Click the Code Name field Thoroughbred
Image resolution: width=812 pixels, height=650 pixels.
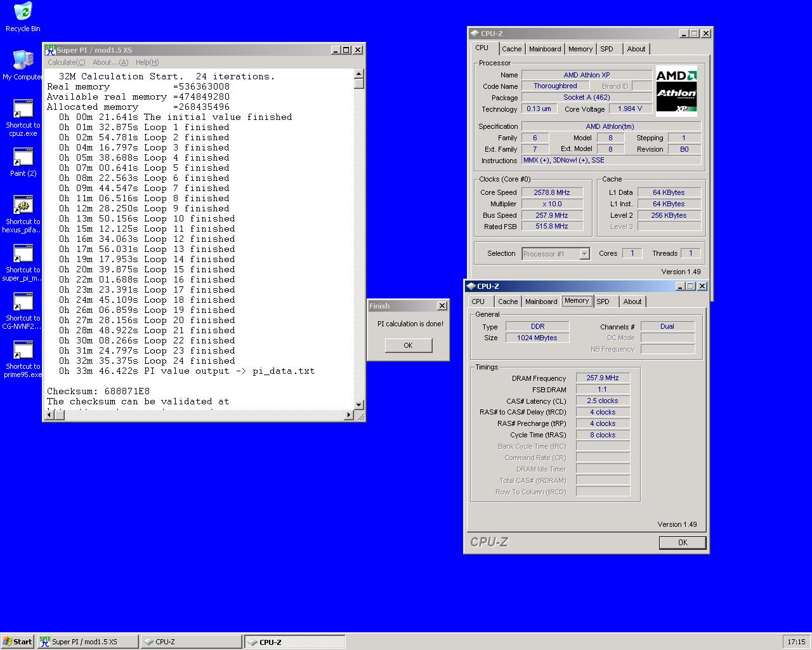pyautogui.click(x=555, y=86)
